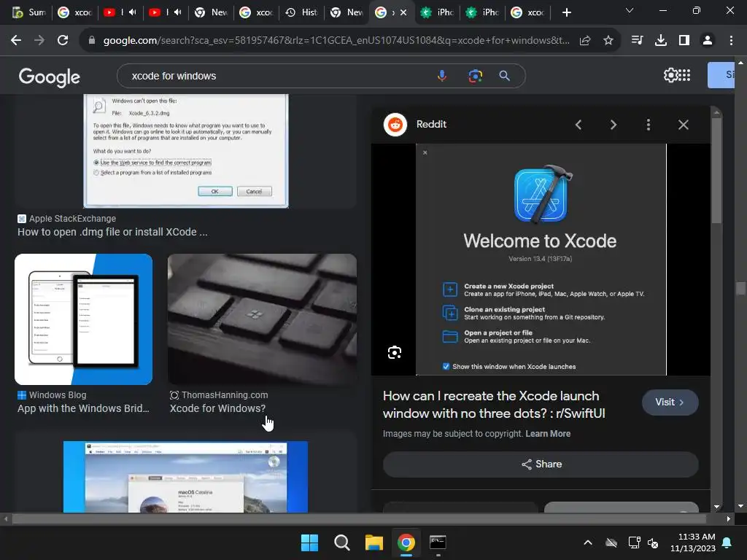Mute the second YouTube tab audio
This screenshot has width=747, height=560.
point(178,12)
